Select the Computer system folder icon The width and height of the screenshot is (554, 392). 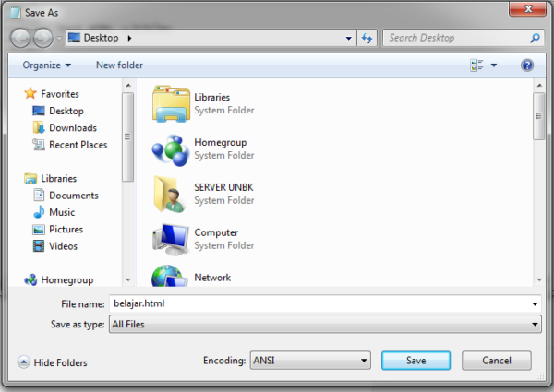170,238
